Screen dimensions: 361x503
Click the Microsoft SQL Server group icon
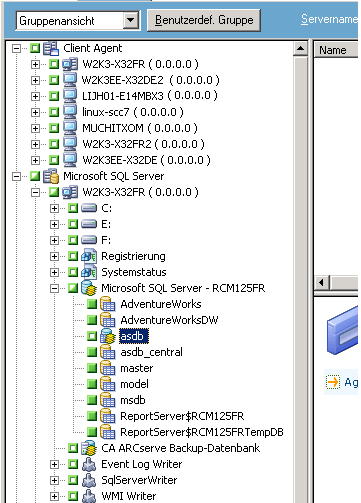pyautogui.click(x=51, y=176)
